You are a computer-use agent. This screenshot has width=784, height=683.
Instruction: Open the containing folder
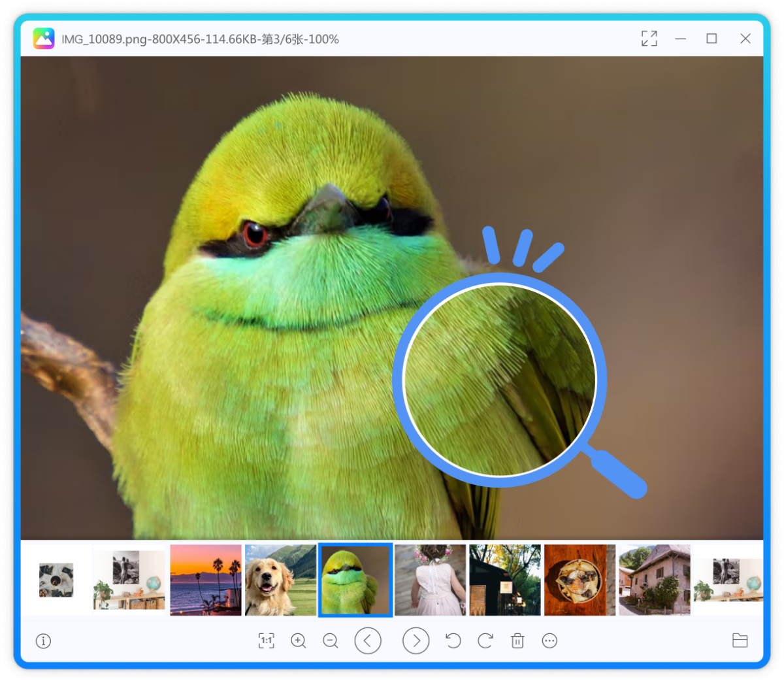tap(740, 641)
